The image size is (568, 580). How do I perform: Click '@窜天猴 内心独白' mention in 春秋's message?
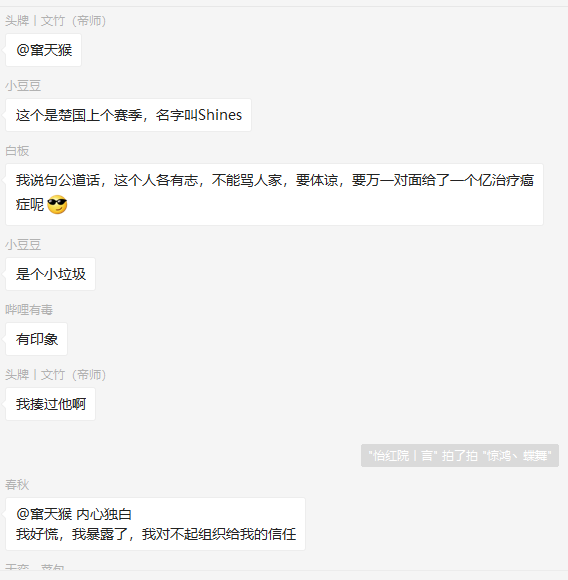coord(74,514)
